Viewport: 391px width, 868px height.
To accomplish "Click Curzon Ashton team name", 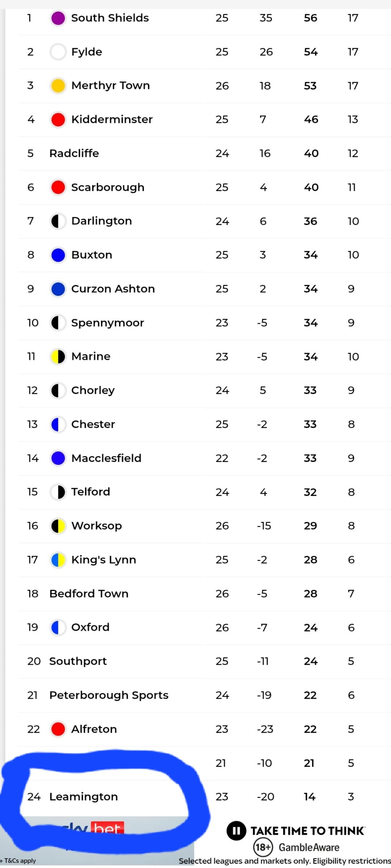I will click(113, 289).
